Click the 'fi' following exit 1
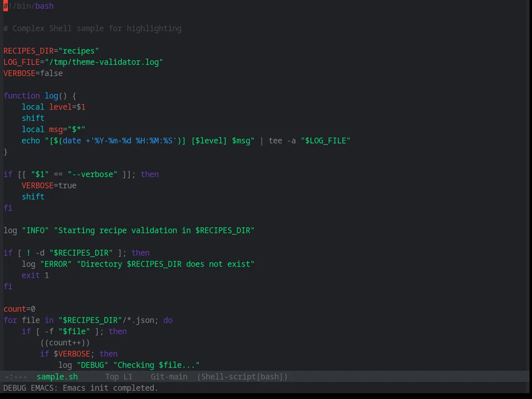This screenshot has width=532, height=399. click(x=8, y=286)
